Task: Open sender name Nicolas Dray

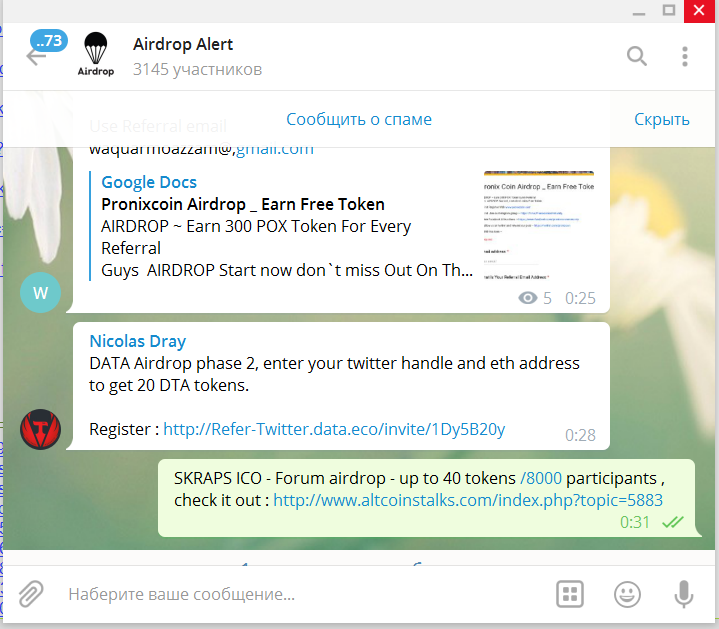Action: [x=138, y=341]
